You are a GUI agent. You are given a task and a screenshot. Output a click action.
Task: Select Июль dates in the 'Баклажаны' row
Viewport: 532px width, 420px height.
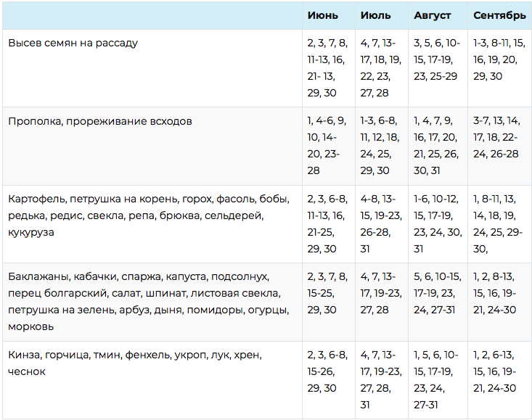coord(380,294)
